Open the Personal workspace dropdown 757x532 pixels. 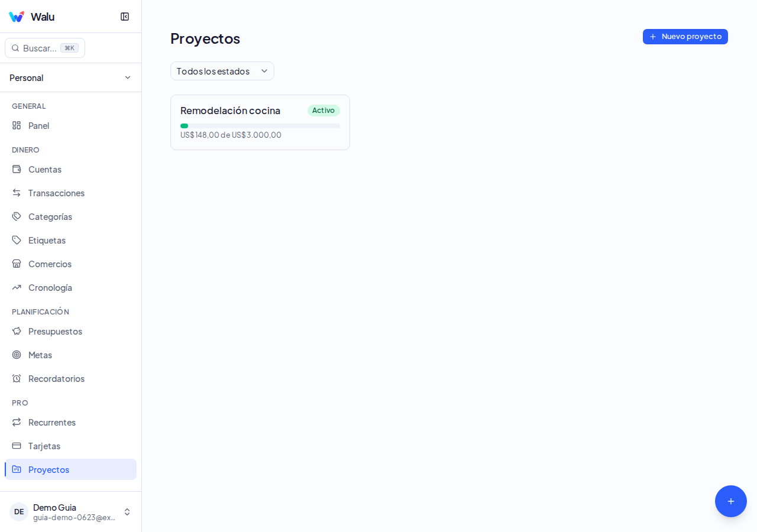click(x=71, y=77)
